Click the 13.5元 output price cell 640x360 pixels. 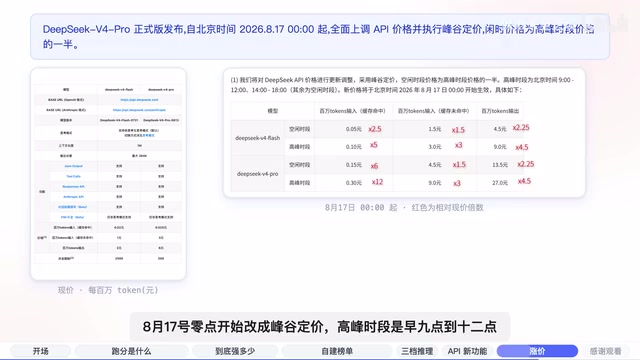500,165
